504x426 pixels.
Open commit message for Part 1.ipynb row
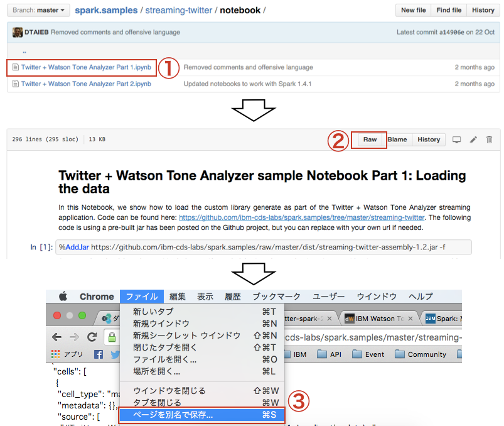(248, 67)
